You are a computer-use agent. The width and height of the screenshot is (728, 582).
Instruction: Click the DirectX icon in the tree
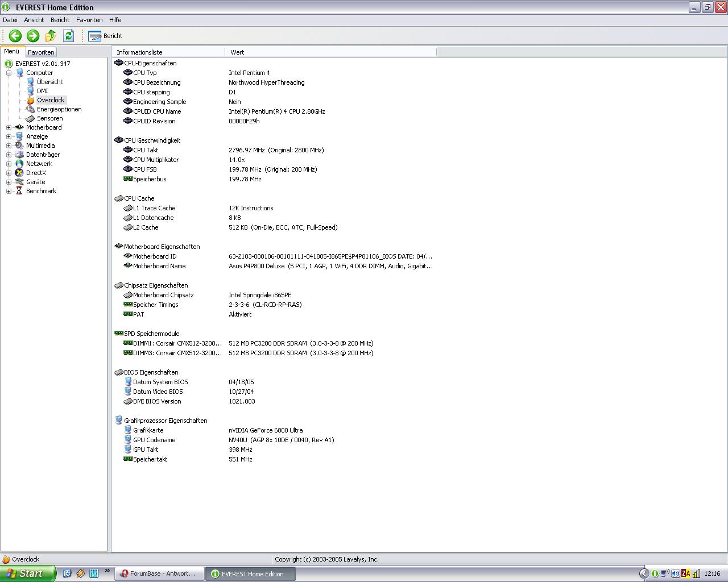point(19,173)
